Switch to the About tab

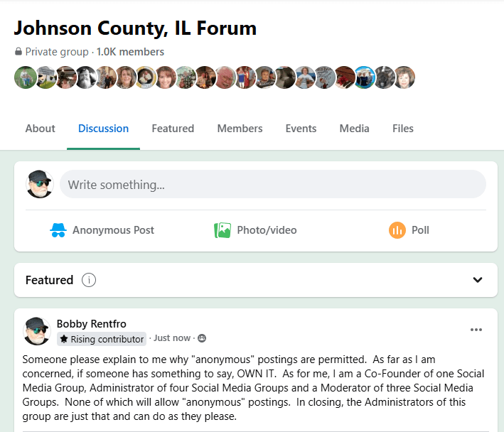(40, 129)
